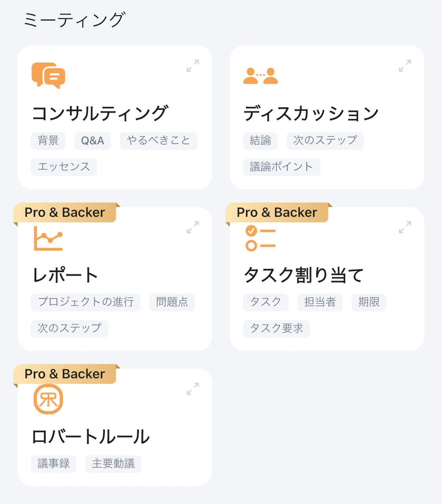Viewport: 442px width, 504px height.
Task: Open the タスク割り当て template title
Action: click(303, 275)
